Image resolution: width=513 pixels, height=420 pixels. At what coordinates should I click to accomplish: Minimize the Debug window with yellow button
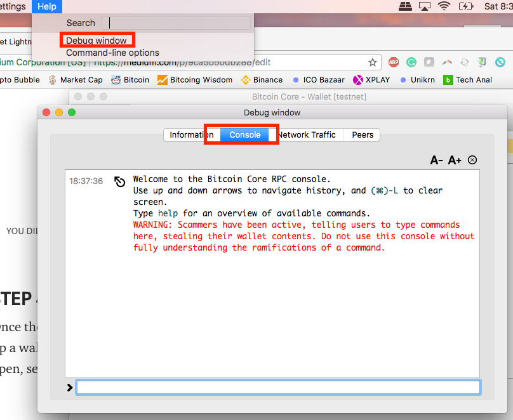59,112
